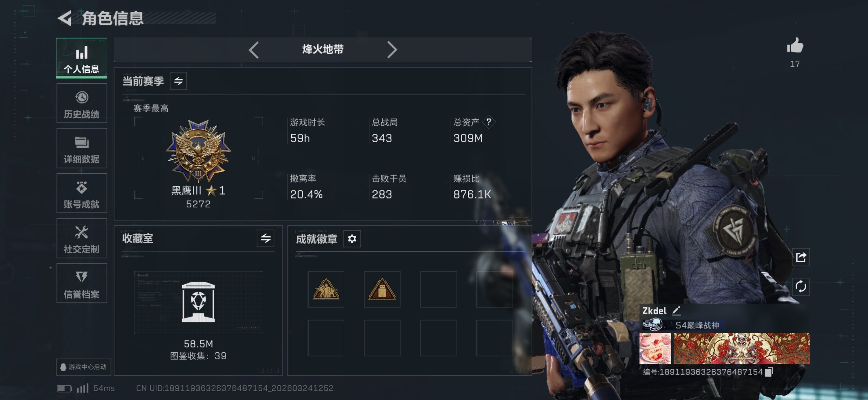Screen dimensions: 868x400
Task: Switch to the next mode with the right chevron
Action: 392,50
